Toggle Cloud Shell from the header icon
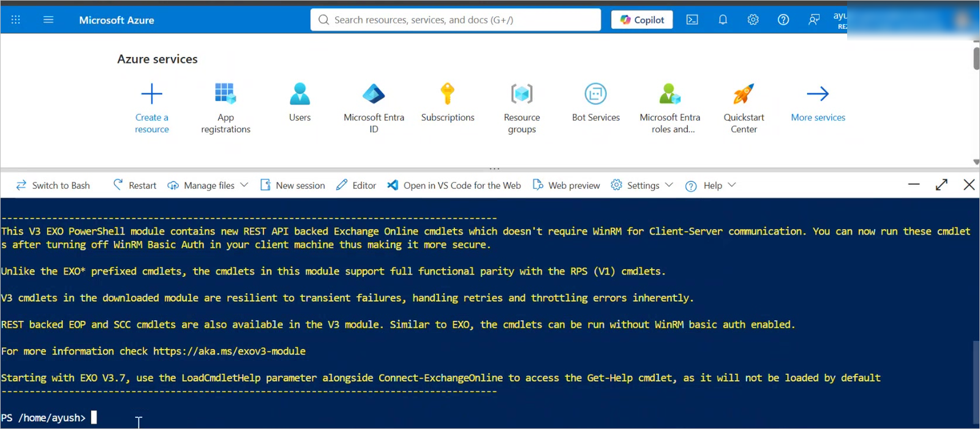The height and width of the screenshot is (429, 980). [692, 20]
